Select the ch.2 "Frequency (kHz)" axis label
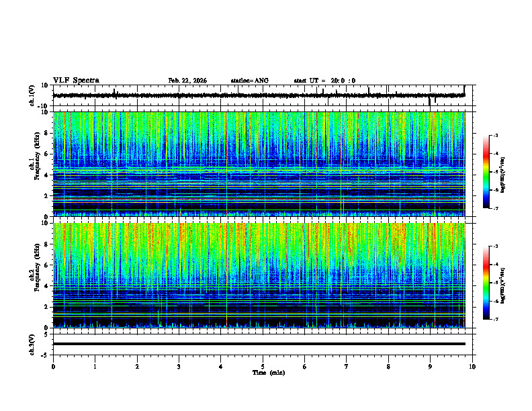Image resolution: width=532 pixels, height=411 pixels. [37, 268]
